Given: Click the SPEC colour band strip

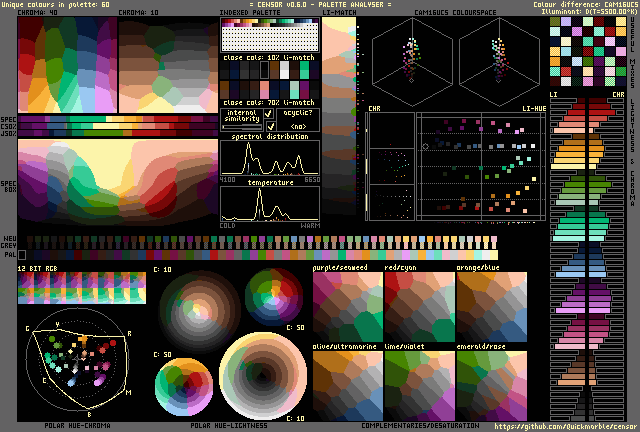Looking at the screenshot, I should 118,119.
